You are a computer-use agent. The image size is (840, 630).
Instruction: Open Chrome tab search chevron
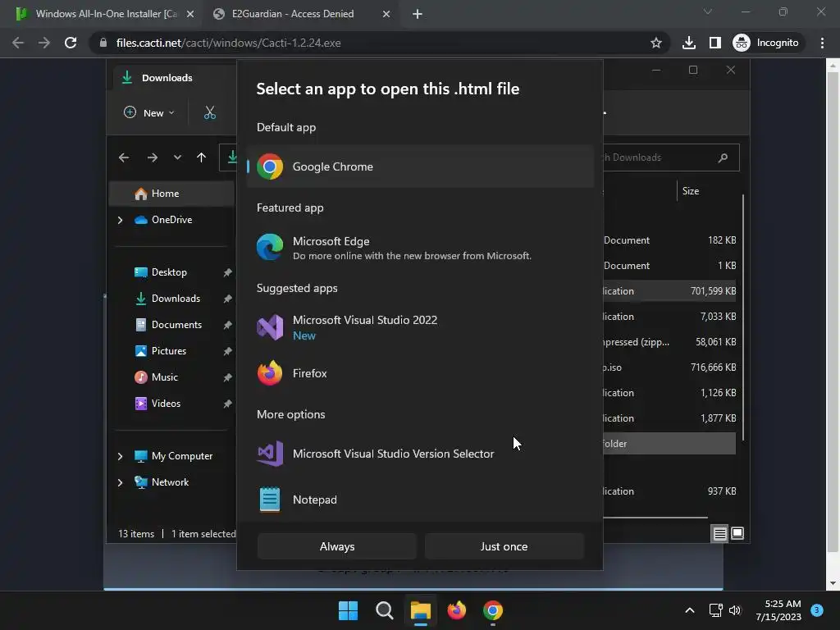(x=708, y=11)
